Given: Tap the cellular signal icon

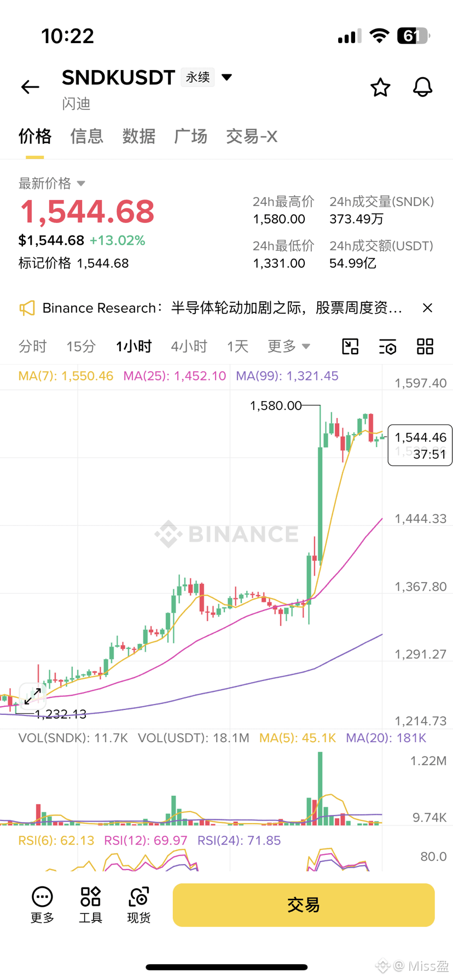Looking at the screenshot, I should (x=349, y=36).
